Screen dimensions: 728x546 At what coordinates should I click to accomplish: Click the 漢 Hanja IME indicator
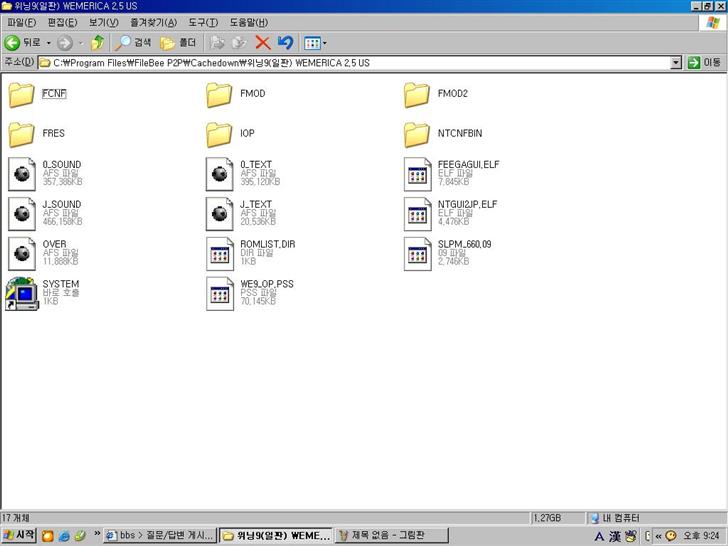pyautogui.click(x=615, y=537)
